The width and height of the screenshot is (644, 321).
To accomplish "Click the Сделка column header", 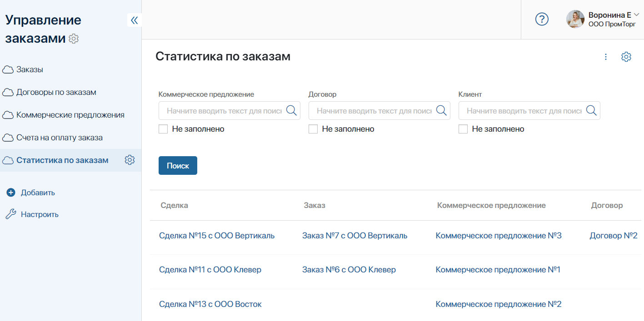I will (175, 205).
